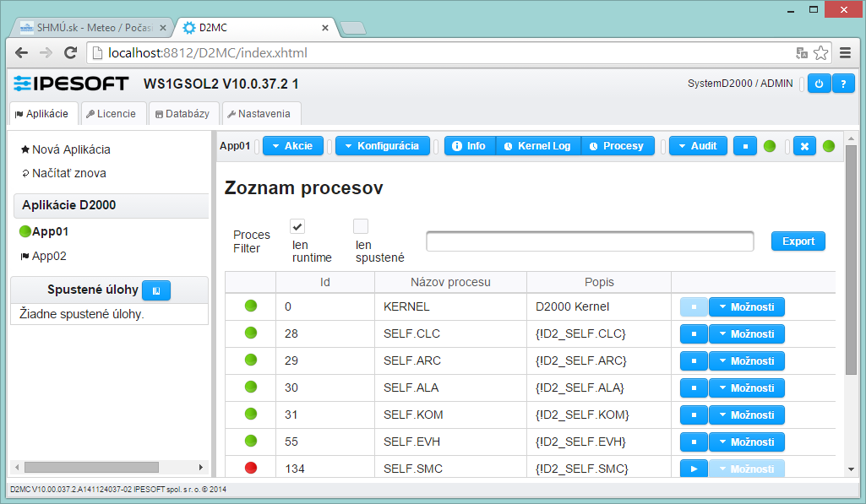Expand the Audit dropdown menu
The height and width of the screenshot is (504, 866).
click(698, 146)
